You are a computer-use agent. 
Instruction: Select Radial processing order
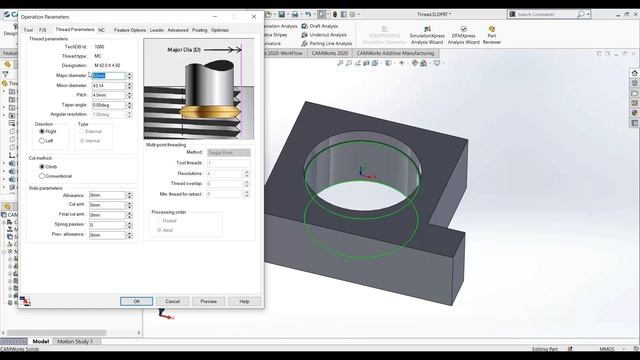pyautogui.click(x=167, y=221)
